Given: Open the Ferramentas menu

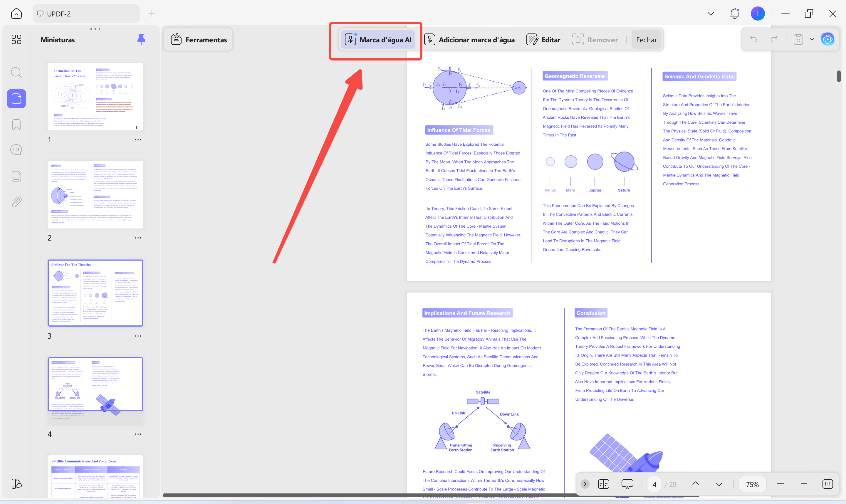Looking at the screenshot, I should click(198, 40).
